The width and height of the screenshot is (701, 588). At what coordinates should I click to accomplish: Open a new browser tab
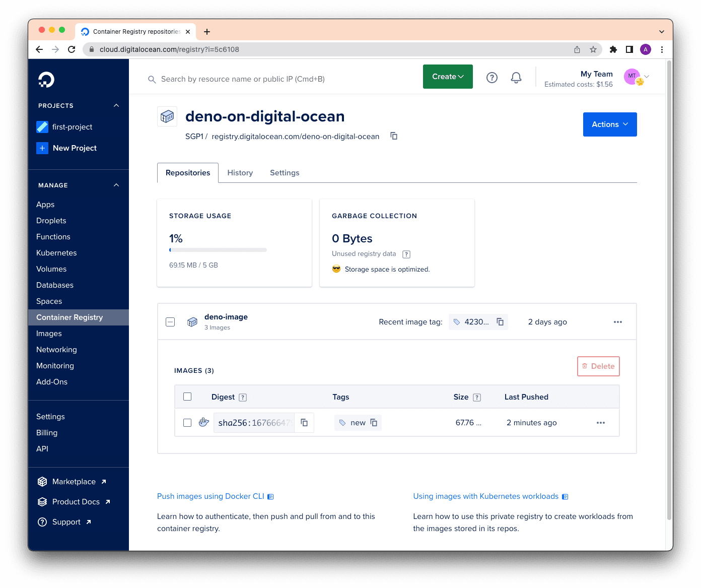pyautogui.click(x=207, y=32)
